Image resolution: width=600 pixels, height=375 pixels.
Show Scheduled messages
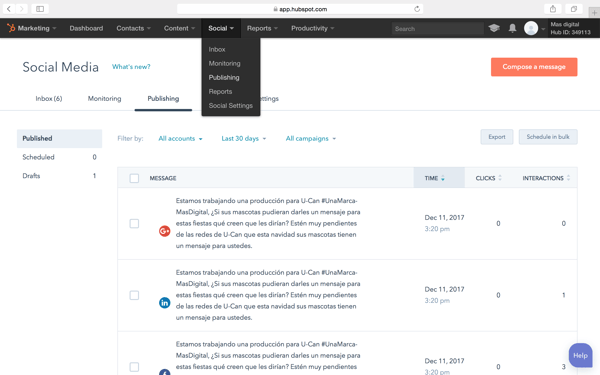pyautogui.click(x=59, y=157)
